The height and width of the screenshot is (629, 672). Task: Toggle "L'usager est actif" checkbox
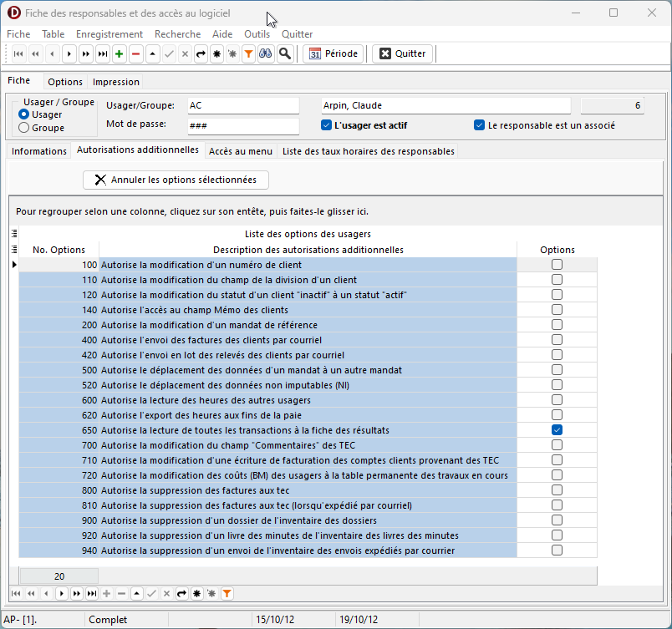(327, 126)
